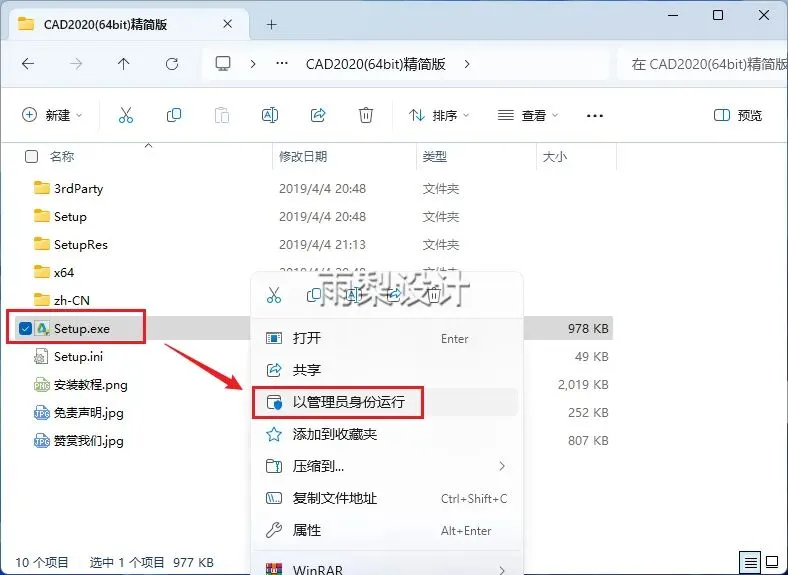The height and width of the screenshot is (575, 788).
Task: Open the 新建 dropdown
Action: click(x=52, y=115)
